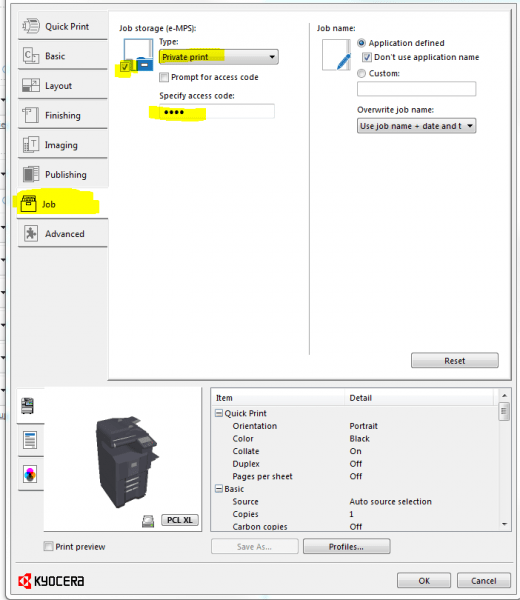Screen dimensions: 520x600
Task: Click the Item column header
Action: (x=278, y=398)
